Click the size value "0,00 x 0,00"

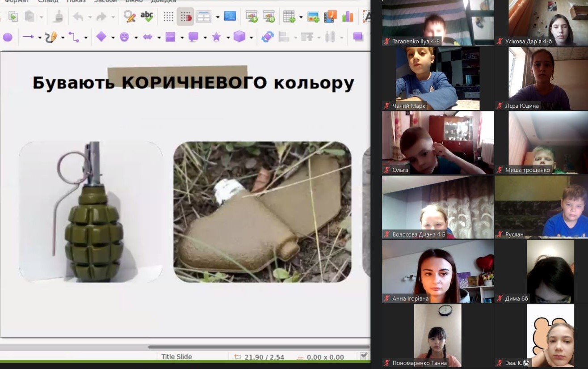(x=325, y=357)
